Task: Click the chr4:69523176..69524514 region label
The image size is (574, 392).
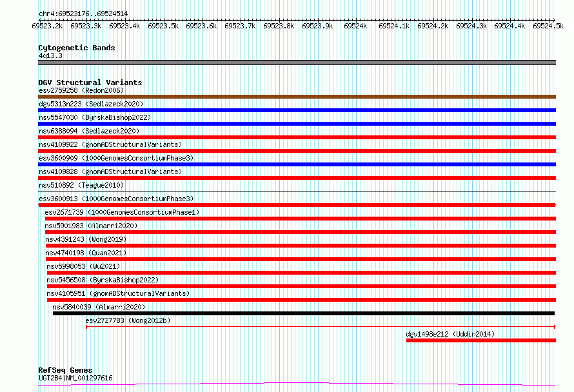Action: (x=83, y=14)
